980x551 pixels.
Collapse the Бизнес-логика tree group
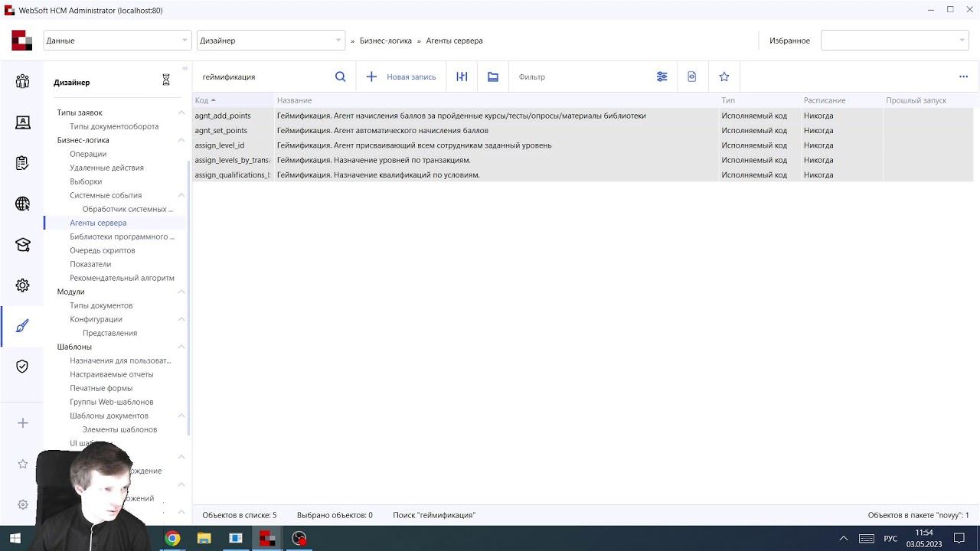tap(181, 140)
